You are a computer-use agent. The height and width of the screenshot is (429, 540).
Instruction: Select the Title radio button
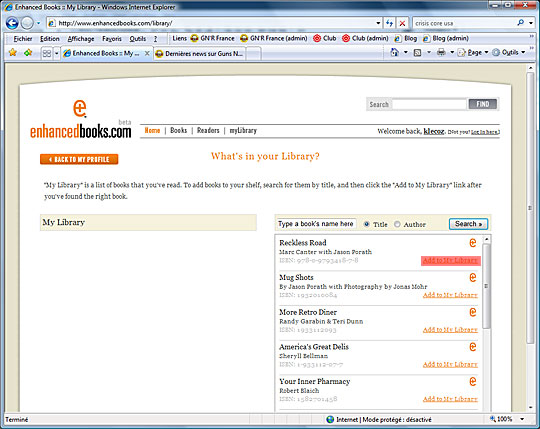tap(366, 224)
